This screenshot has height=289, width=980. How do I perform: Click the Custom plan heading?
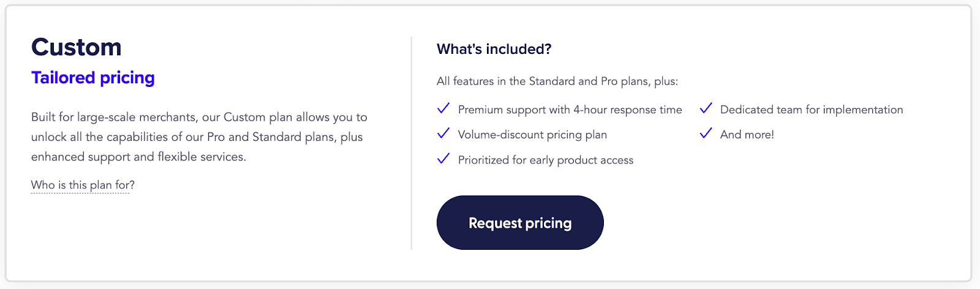(77, 47)
